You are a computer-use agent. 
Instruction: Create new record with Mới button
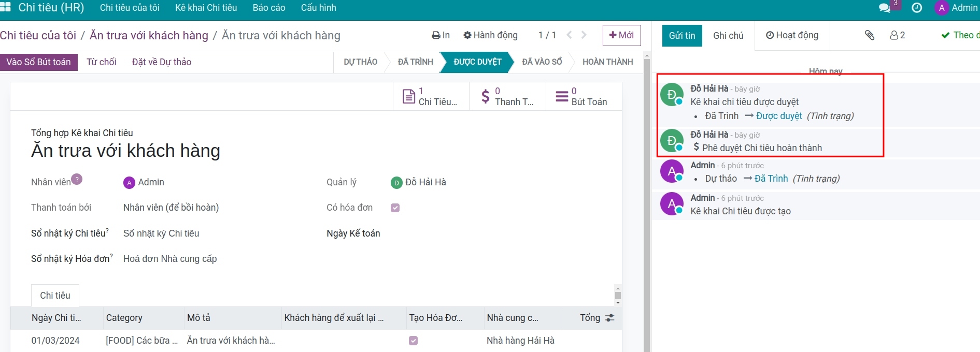click(x=622, y=35)
